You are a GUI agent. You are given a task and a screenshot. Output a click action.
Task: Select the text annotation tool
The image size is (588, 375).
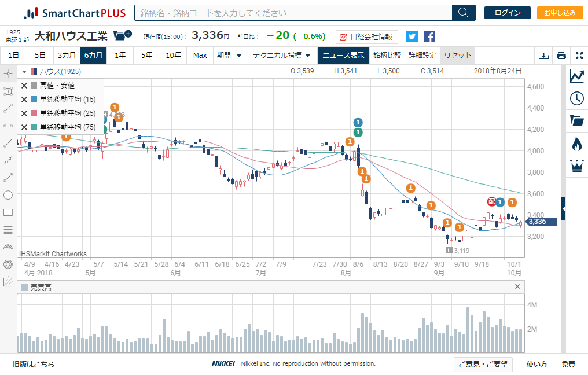(x=8, y=91)
